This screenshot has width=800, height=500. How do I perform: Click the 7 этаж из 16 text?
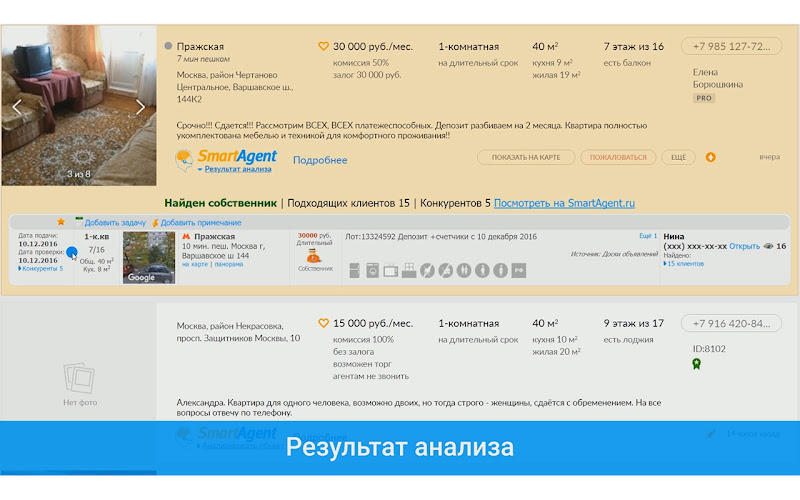click(x=634, y=46)
